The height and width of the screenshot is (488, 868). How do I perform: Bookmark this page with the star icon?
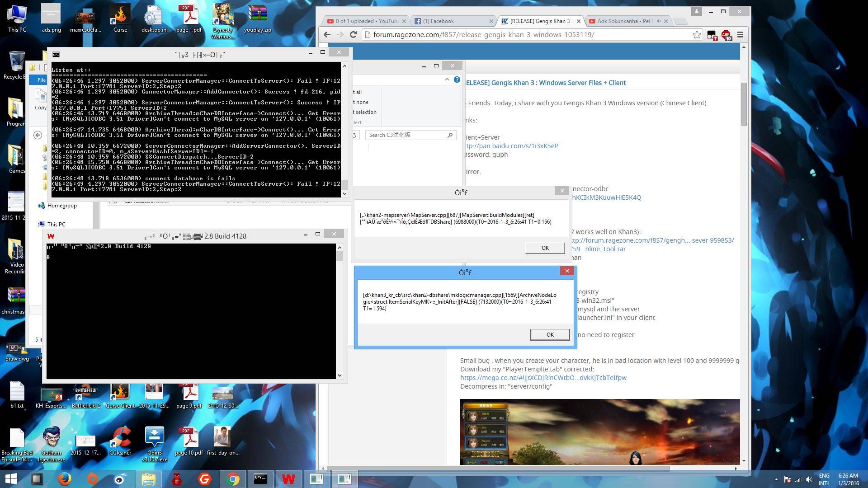click(x=697, y=34)
